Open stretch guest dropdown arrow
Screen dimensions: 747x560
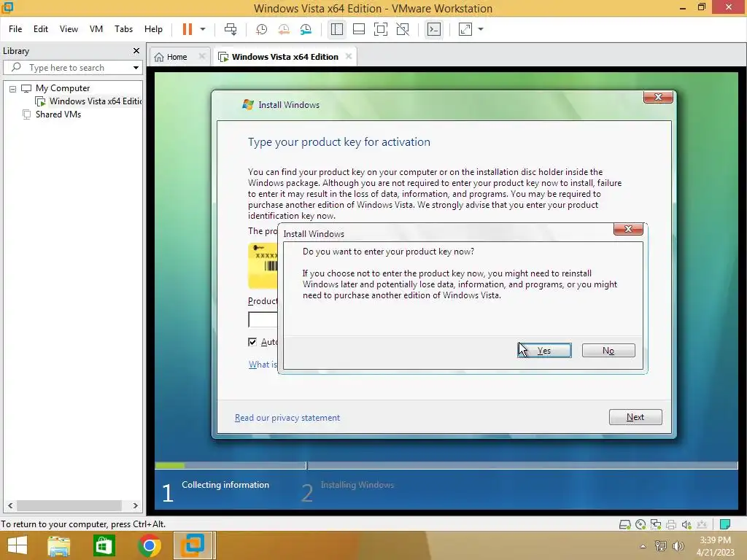[481, 29]
